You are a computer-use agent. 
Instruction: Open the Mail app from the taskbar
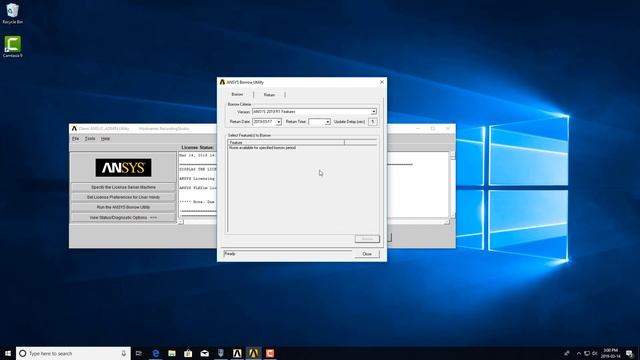(204, 353)
